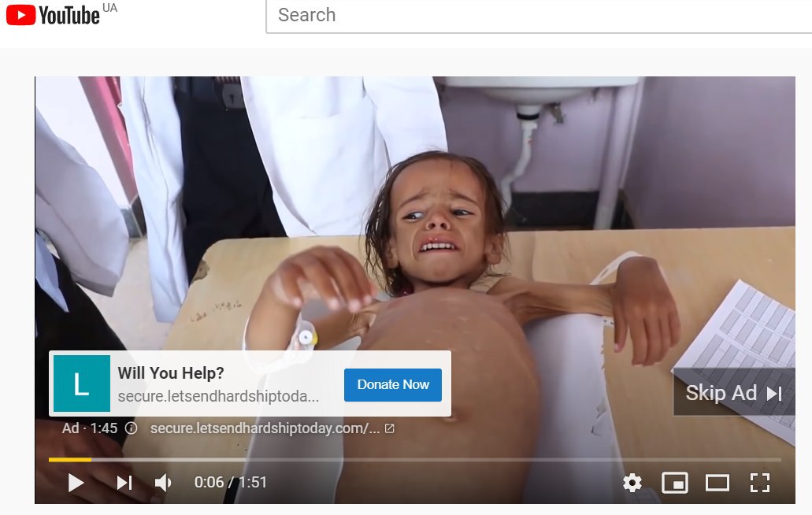The image size is (812, 515).
Task: Enable miniplayer mode
Action: 675,483
